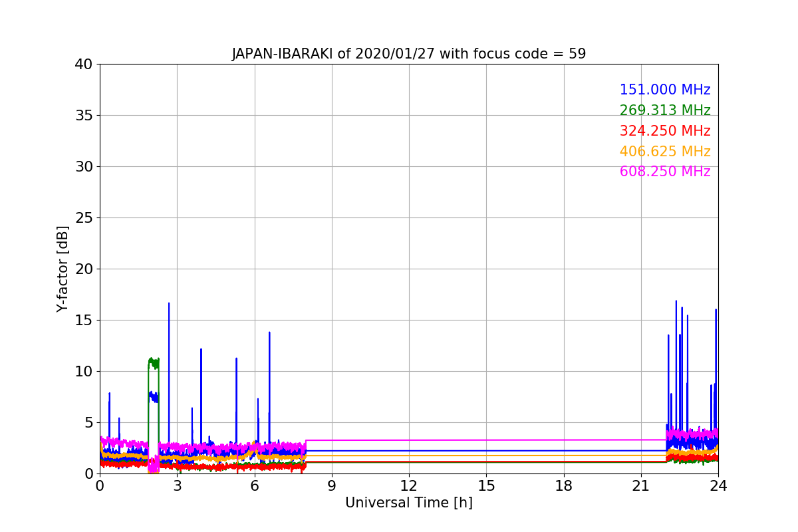Click the 9 tick on the time axis
Image resolution: width=798 pixels, height=532 pixels.
[x=332, y=486]
